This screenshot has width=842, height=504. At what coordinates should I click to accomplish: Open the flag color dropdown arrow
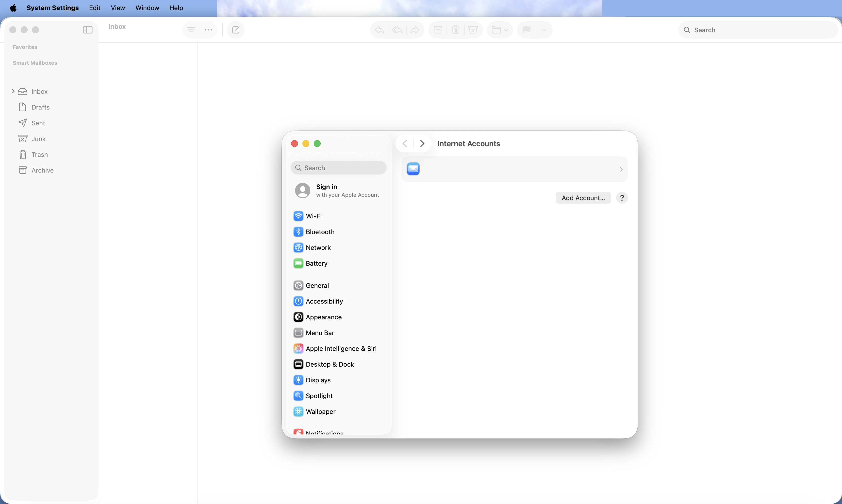pos(544,30)
